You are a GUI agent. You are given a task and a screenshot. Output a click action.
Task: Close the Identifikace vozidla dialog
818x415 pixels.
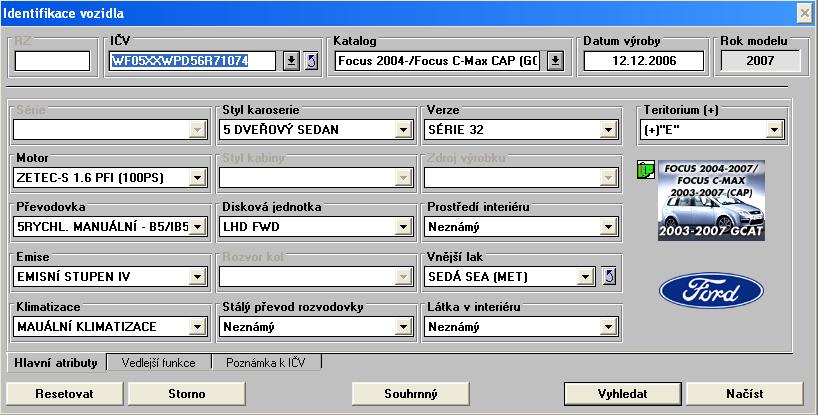point(803,12)
